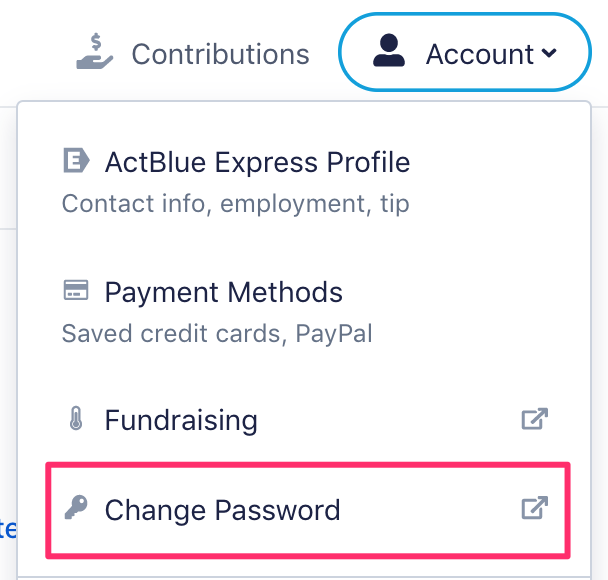Click blank area inside highlighted Change Password row
Viewport: 608px width, 580px height.
[427, 510]
